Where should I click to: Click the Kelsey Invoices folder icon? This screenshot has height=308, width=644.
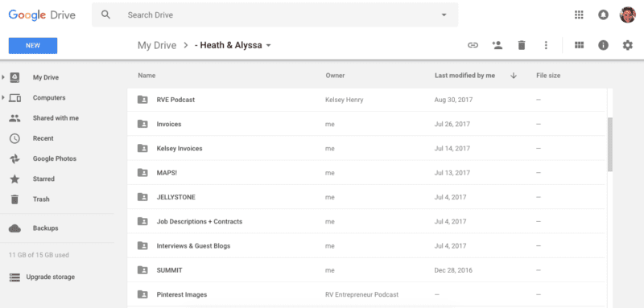pos(142,149)
